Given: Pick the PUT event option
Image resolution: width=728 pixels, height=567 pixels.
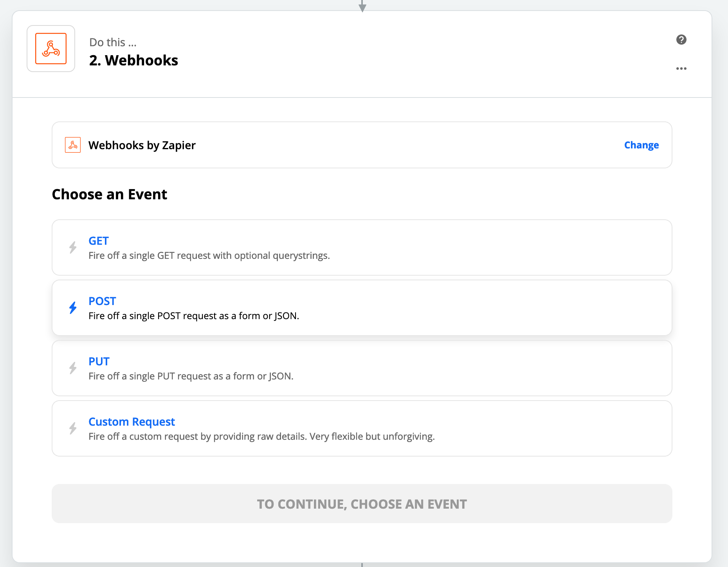Looking at the screenshot, I should pos(362,368).
